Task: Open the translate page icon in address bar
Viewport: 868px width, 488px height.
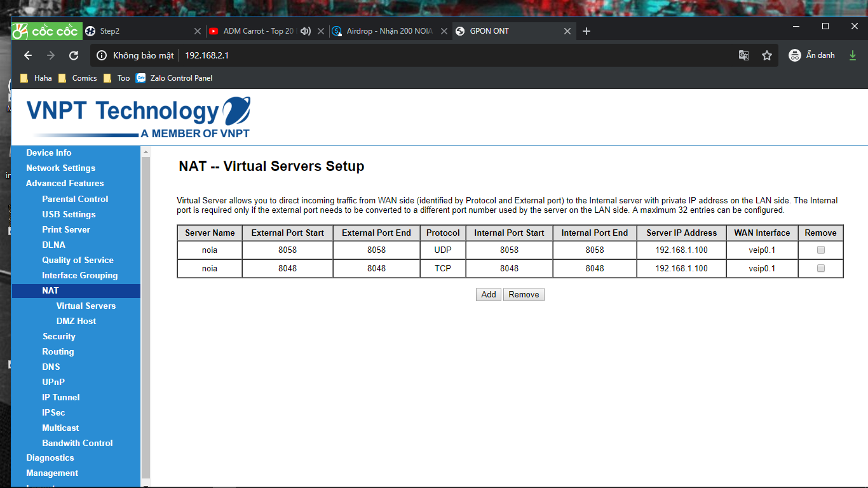Action: point(744,55)
